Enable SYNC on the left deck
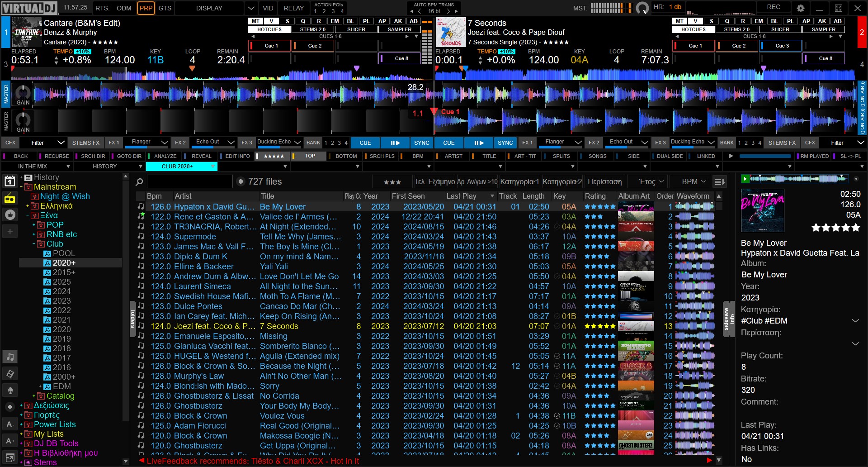The height and width of the screenshot is (467, 868). coord(421,143)
